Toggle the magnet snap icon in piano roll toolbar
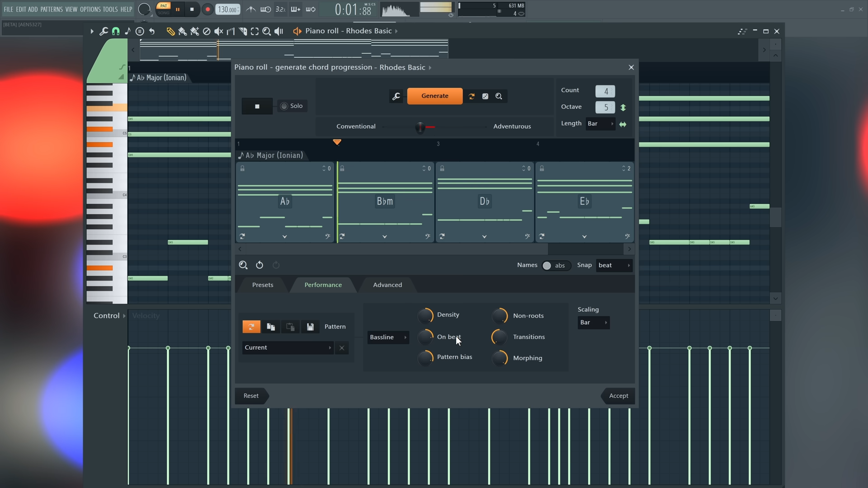The image size is (868, 488). (116, 31)
